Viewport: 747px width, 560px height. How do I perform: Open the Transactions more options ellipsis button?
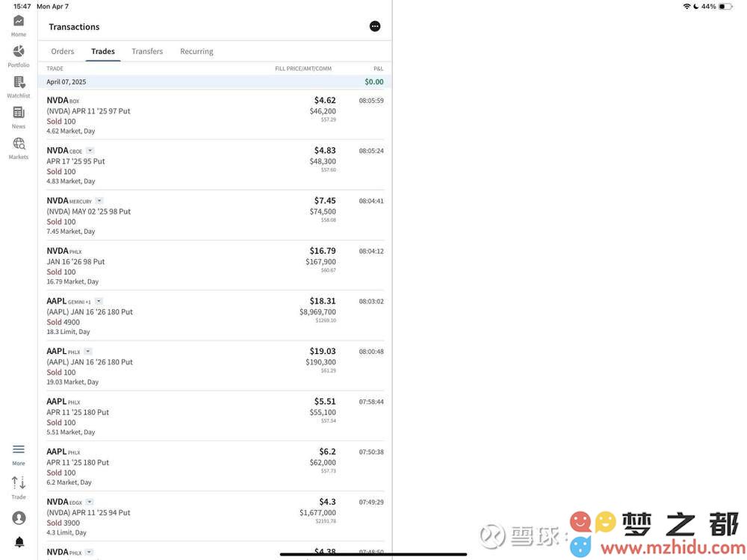point(375,26)
